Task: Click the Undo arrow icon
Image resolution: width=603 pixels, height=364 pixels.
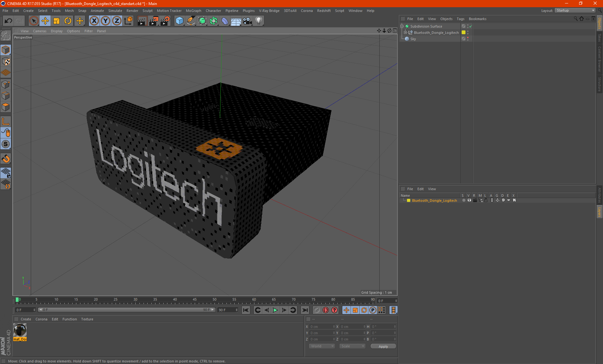Action: point(8,21)
